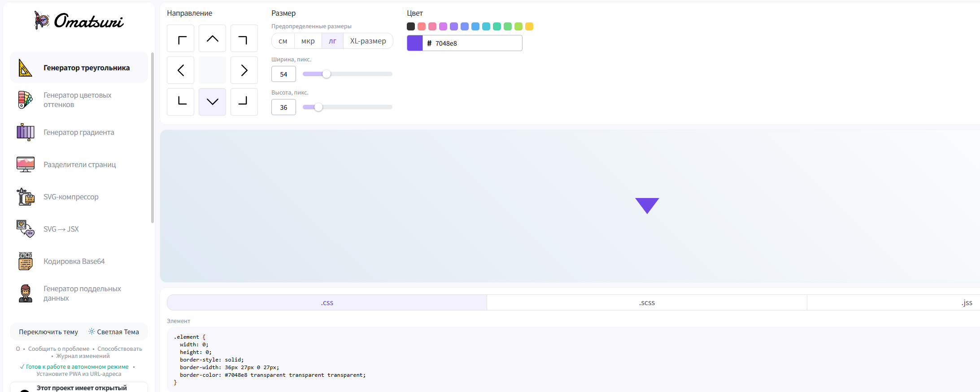Open the 'Журнал изменений' link

(83, 356)
